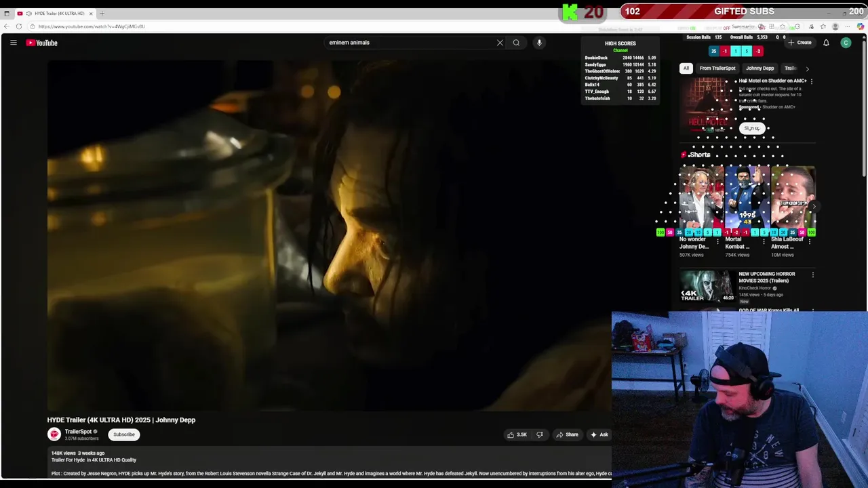The image size is (868, 488).
Task: Click DoobieDuck high score row
Action: (620, 58)
